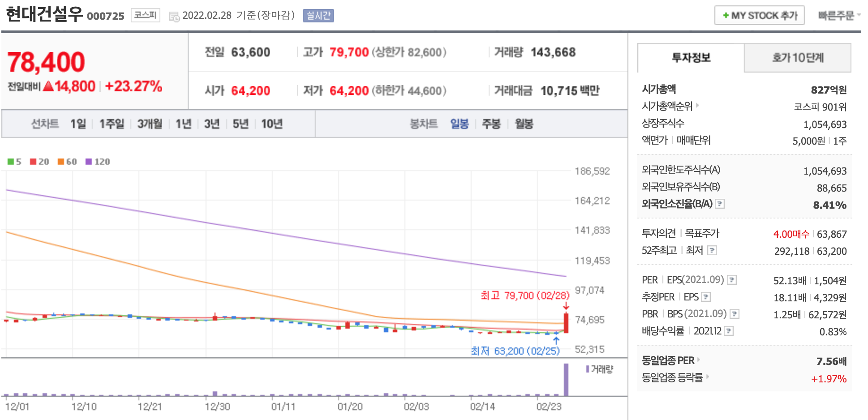Click the tall 02/28 volume bar
Screen dimensions: 868x420
point(566,380)
